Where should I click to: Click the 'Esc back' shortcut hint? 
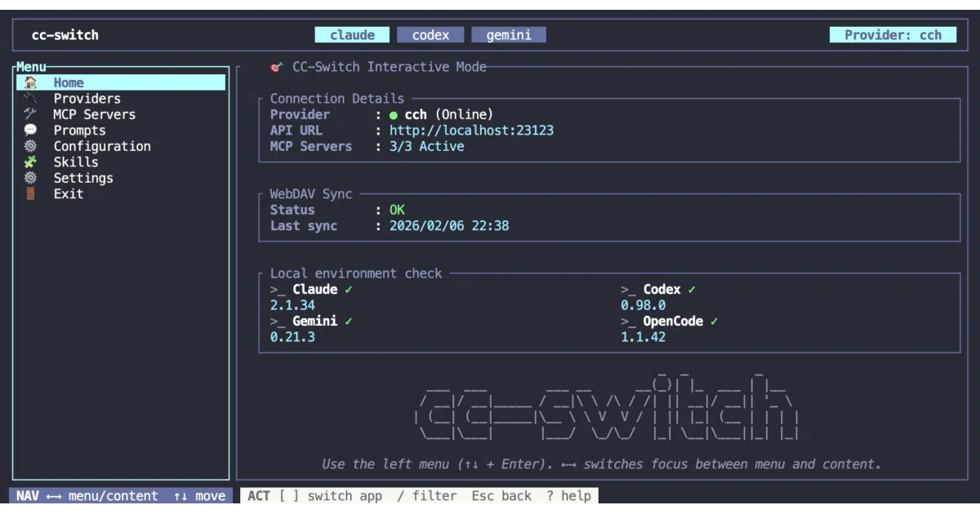(501, 496)
